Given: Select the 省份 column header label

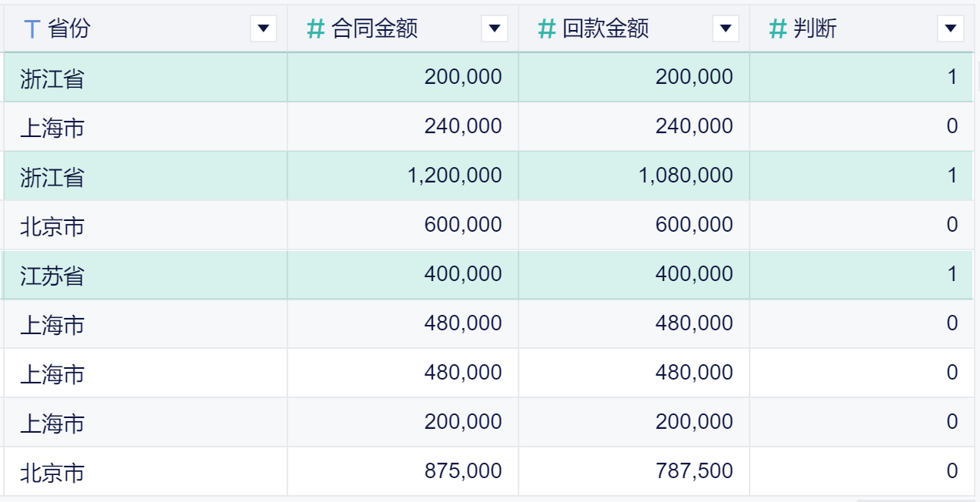Looking at the screenshot, I should (x=69, y=29).
